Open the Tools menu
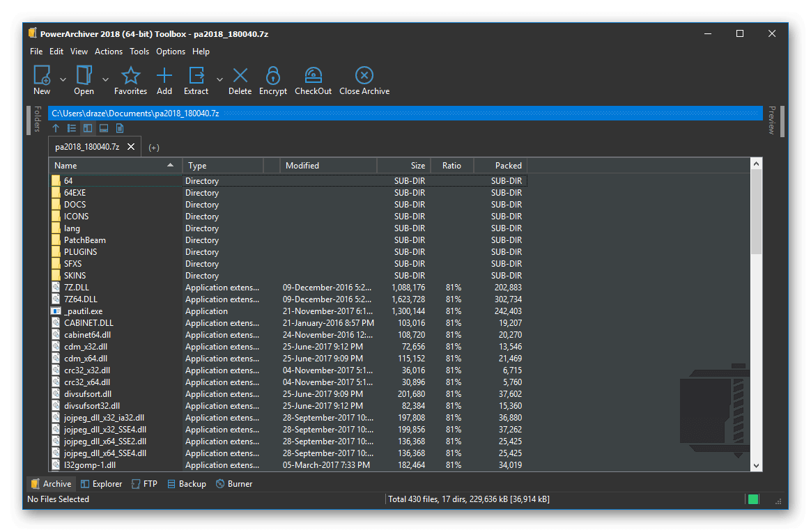This screenshot has width=811, height=532. tap(139, 52)
